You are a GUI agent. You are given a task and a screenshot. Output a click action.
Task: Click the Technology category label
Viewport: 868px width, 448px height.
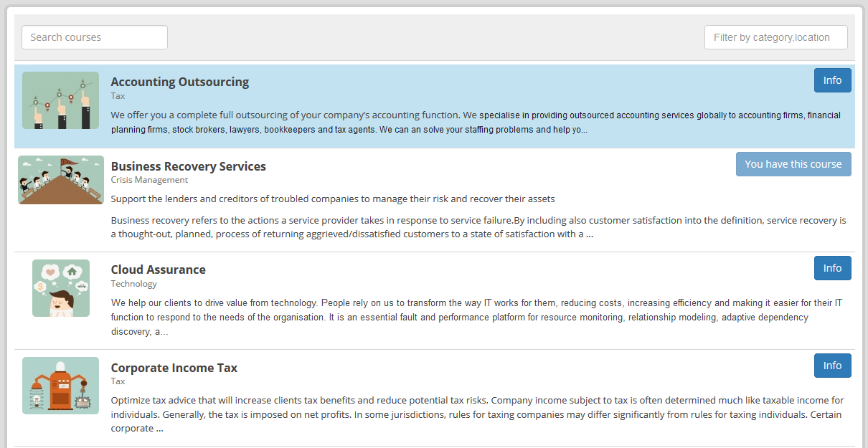134,284
